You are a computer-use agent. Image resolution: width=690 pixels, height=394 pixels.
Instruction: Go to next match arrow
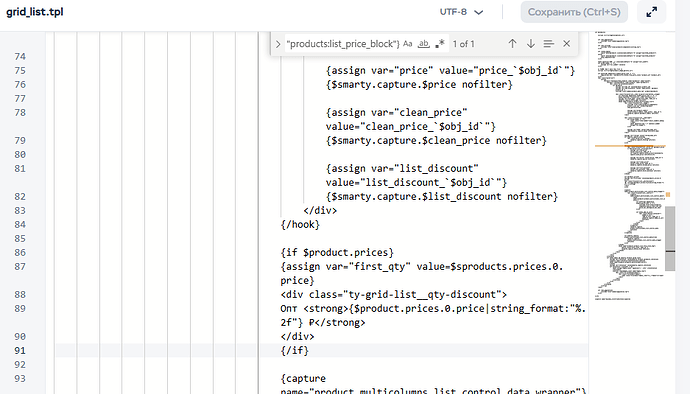click(531, 44)
